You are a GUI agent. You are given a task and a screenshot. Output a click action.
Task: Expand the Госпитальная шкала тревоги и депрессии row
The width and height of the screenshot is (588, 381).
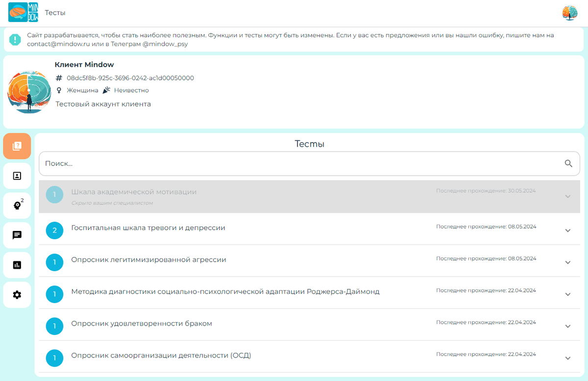tap(568, 230)
